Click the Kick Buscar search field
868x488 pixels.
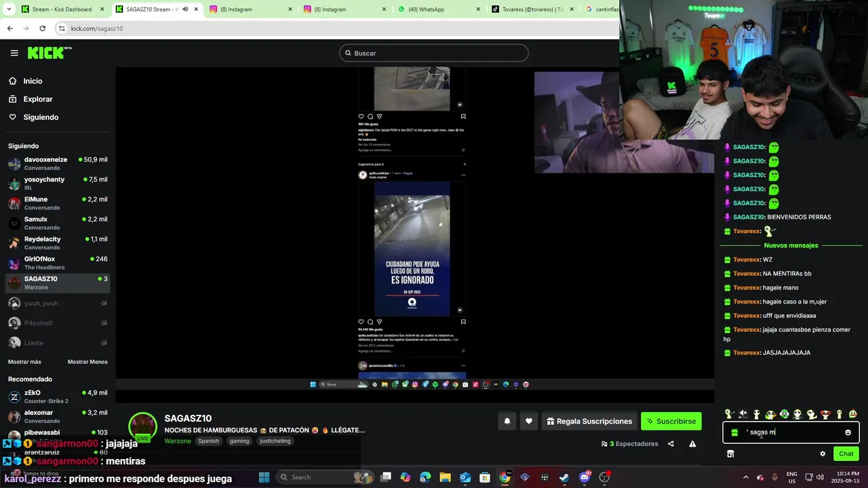click(434, 53)
